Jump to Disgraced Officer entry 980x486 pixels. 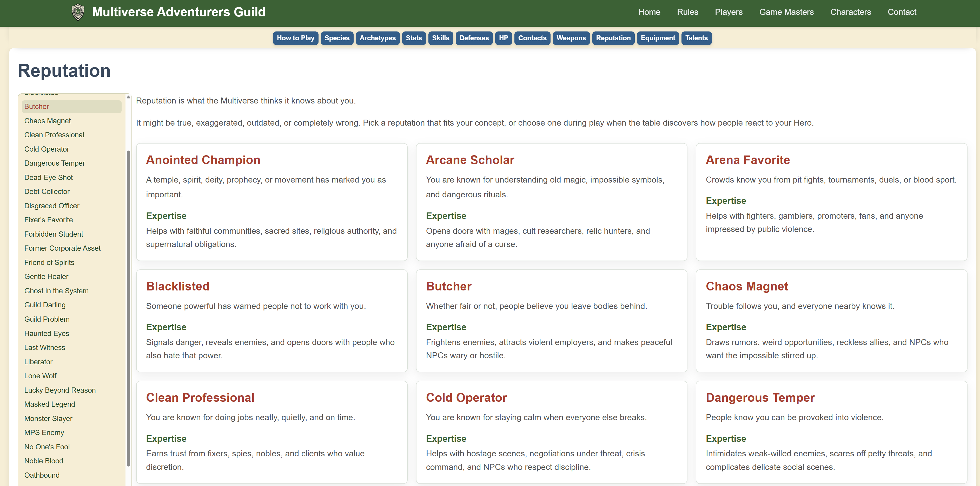click(71, 206)
